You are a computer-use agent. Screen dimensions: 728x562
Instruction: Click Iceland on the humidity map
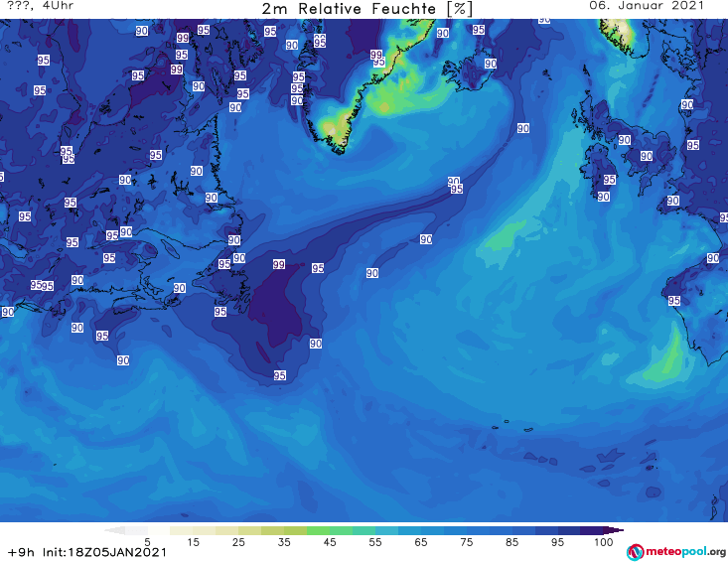(471, 71)
